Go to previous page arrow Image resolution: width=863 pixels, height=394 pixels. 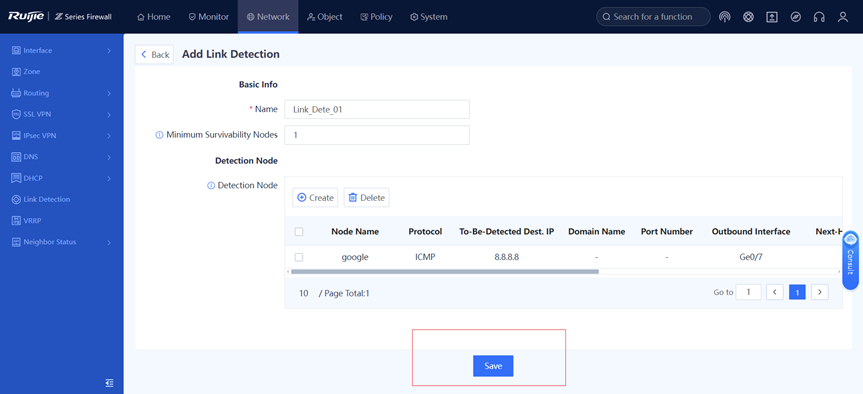(774, 292)
